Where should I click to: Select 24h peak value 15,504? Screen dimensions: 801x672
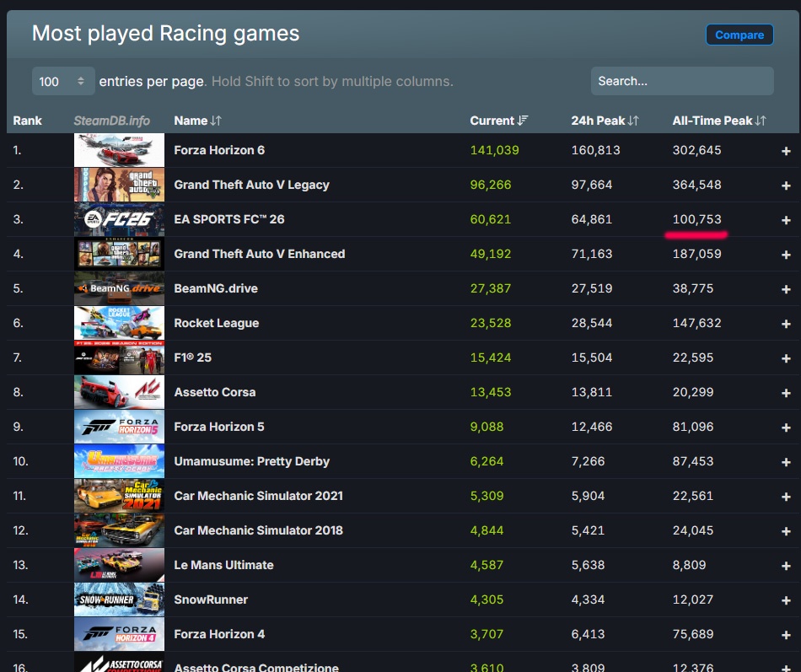(591, 358)
